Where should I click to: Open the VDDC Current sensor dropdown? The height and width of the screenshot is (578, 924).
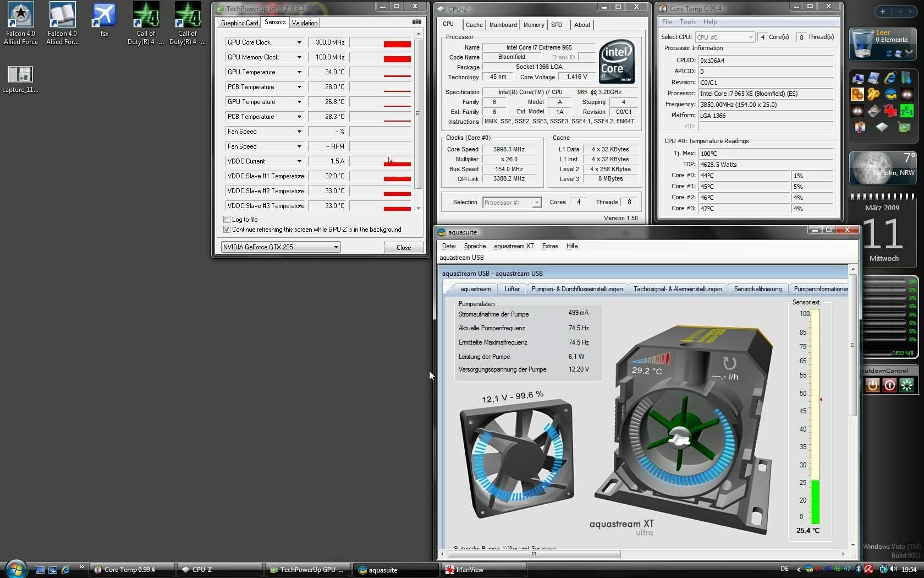point(299,161)
